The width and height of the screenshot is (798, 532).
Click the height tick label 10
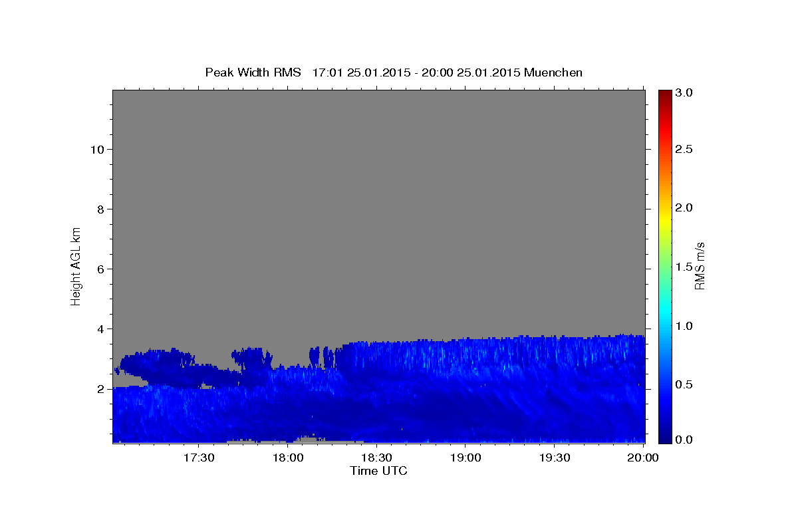(97, 149)
